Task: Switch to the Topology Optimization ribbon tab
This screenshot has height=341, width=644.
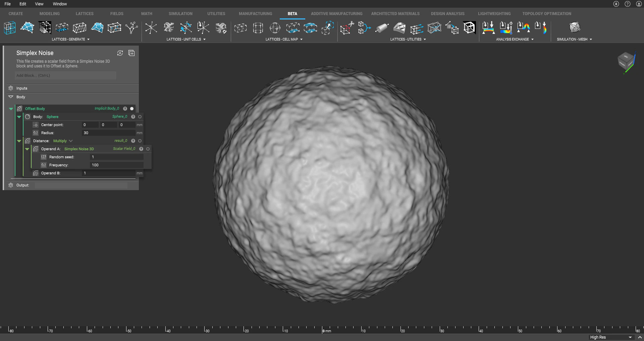Action: coord(546,13)
